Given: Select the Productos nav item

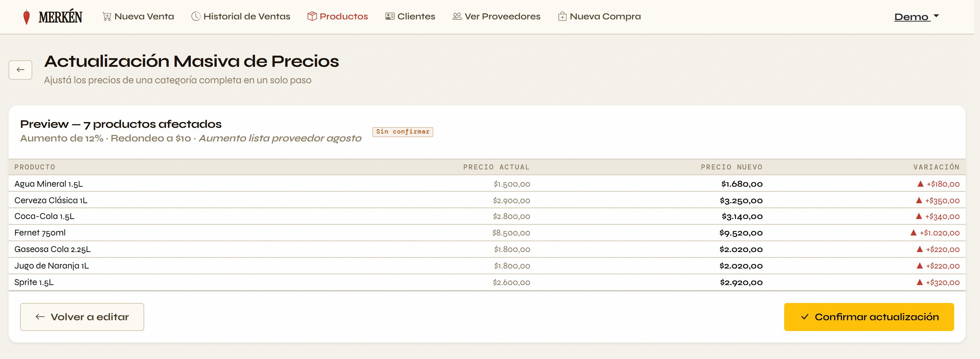Looking at the screenshot, I should (x=338, y=17).
